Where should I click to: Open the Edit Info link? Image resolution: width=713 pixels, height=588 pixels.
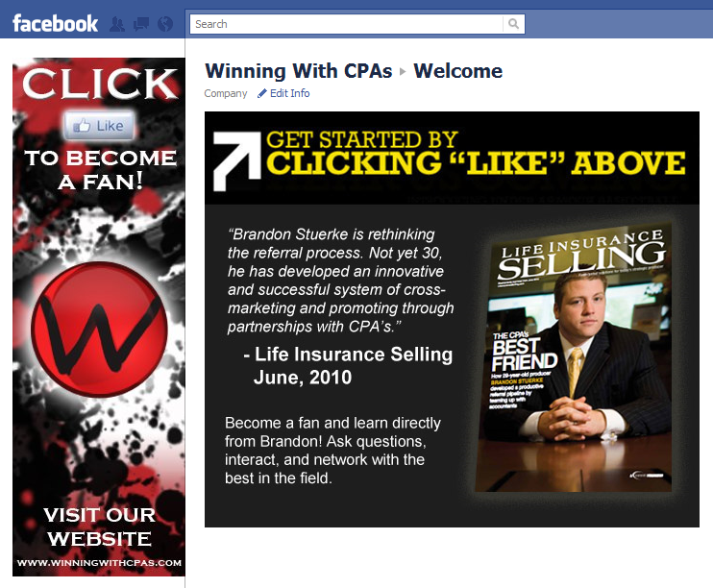pos(289,93)
